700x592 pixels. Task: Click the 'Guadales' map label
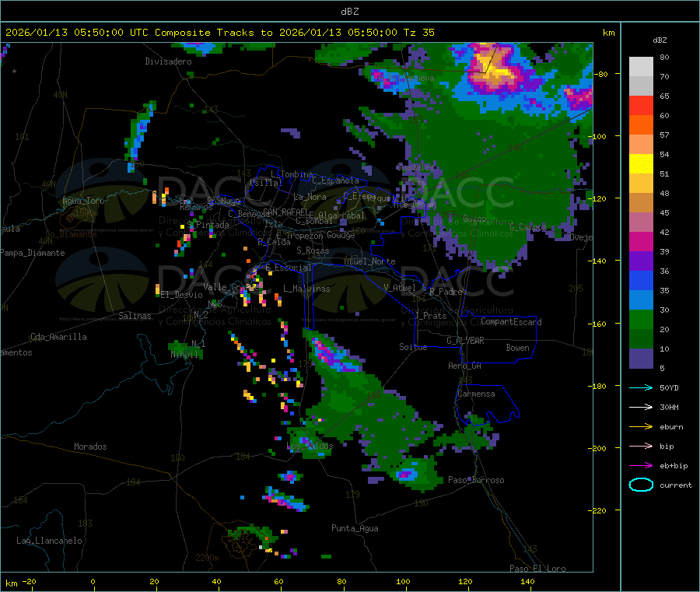click(x=415, y=167)
